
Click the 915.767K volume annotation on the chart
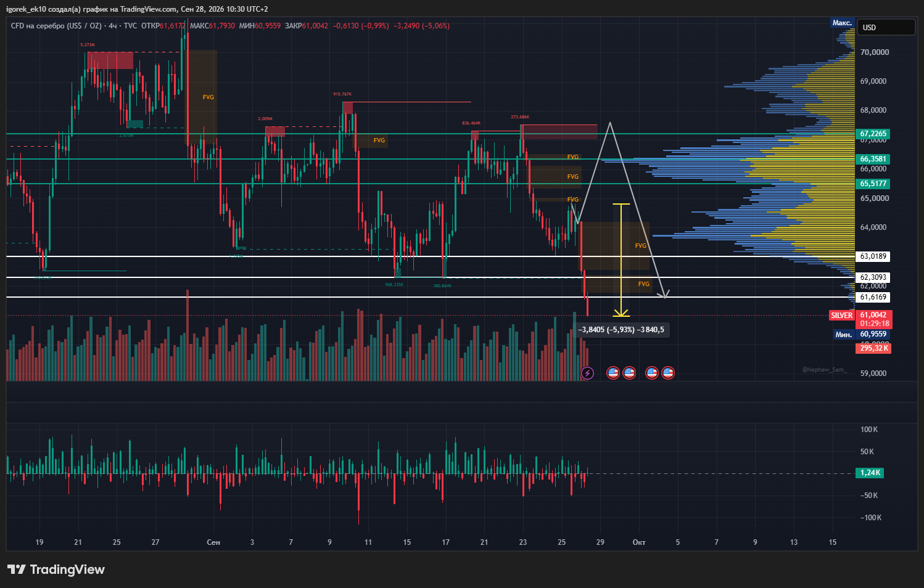(342, 94)
